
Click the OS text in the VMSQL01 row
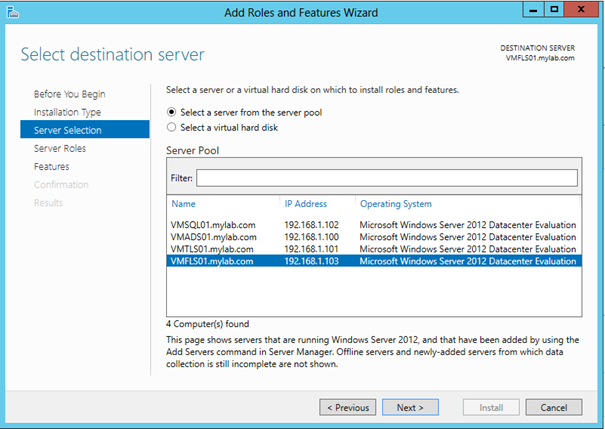468,225
